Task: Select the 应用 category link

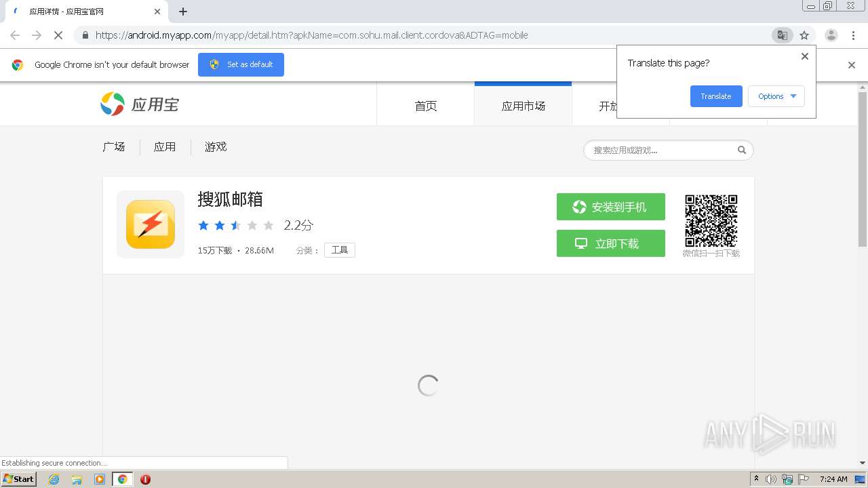Action: coord(165,147)
